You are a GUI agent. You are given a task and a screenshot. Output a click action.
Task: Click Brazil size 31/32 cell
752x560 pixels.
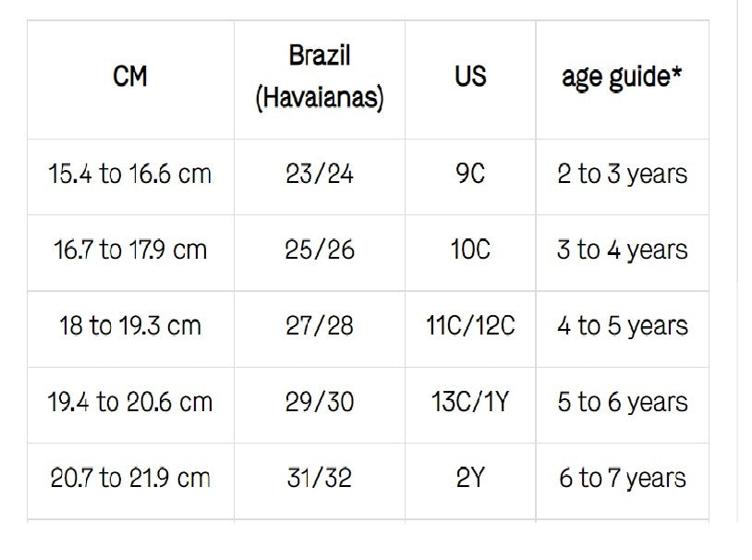(x=320, y=479)
